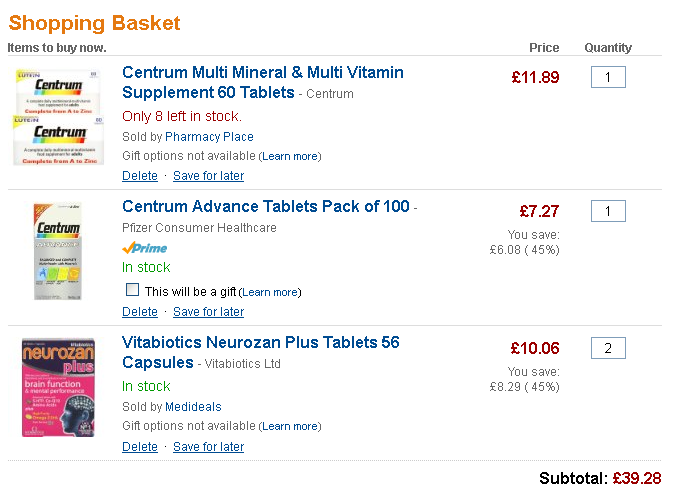The height and width of the screenshot is (497, 683).
Task: Delete the Centrum Multi Mineral item
Action: click(x=140, y=176)
